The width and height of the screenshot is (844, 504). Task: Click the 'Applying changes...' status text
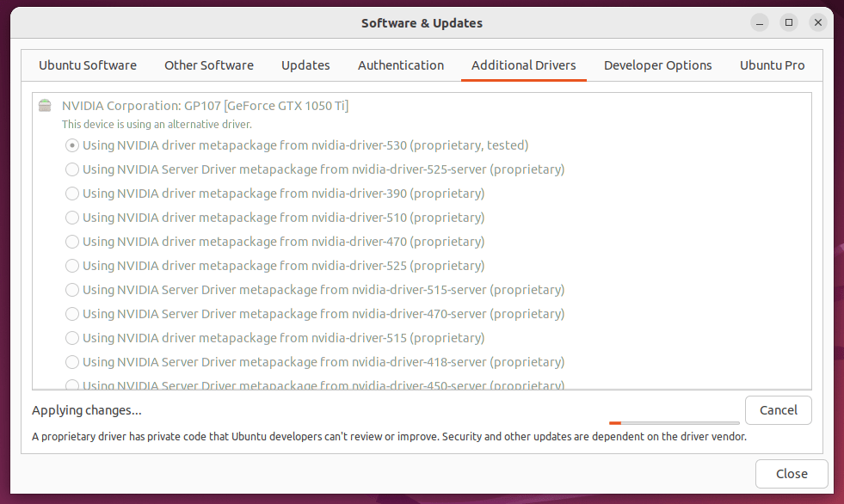(x=87, y=410)
